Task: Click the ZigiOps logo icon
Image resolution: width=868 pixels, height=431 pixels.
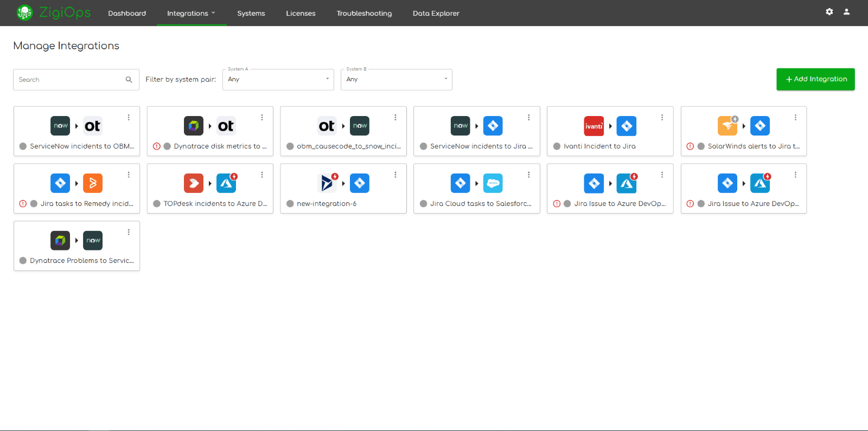Action: click(x=24, y=12)
